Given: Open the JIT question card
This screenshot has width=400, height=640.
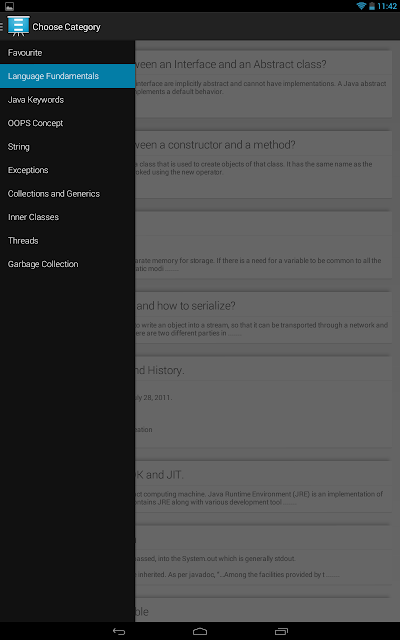Looking at the screenshot, I should point(263,487).
